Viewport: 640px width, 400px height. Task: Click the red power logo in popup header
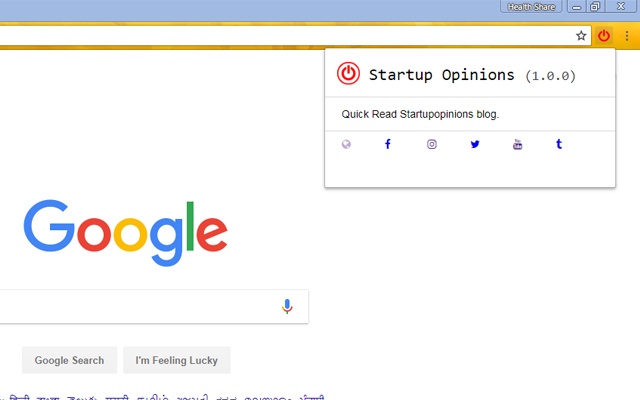[348, 73]
